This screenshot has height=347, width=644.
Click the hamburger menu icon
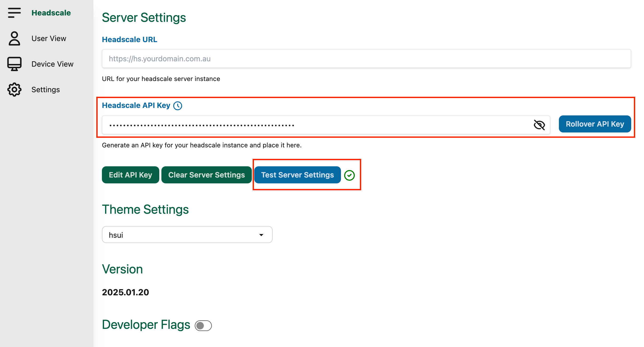coord(14,13)
